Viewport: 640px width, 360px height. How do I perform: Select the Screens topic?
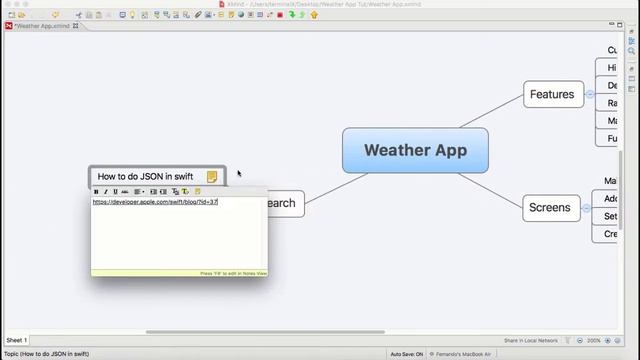click(551, 208)
